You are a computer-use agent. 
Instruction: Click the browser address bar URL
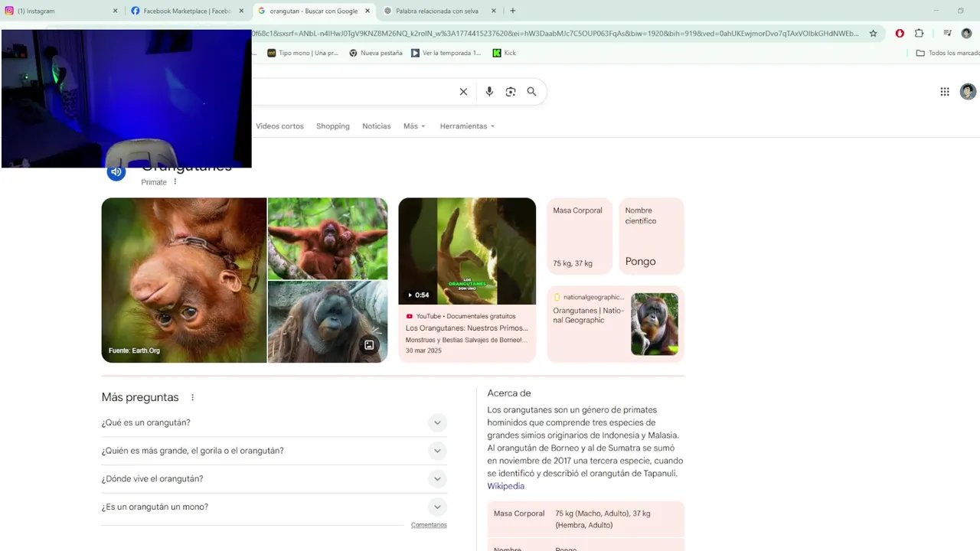[555, 34]
